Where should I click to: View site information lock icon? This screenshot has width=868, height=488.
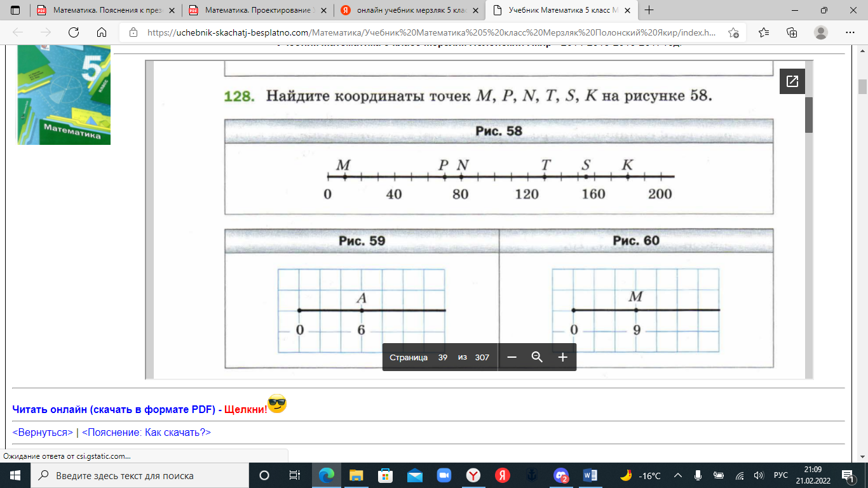tap(133, 33)
